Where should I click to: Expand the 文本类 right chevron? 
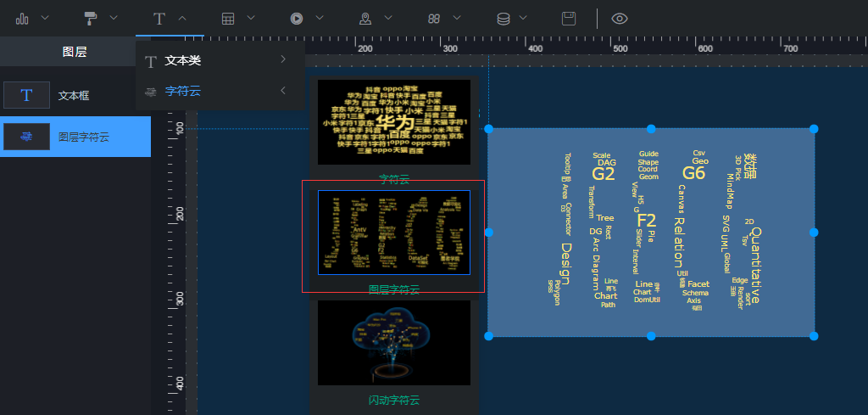click(283, 59)
